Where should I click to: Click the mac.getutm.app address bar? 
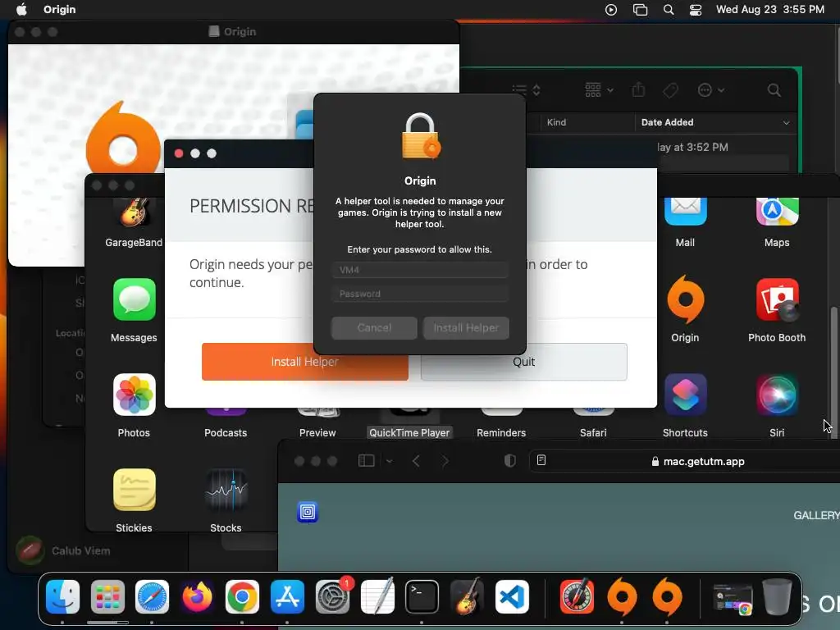tap(698, 461)
